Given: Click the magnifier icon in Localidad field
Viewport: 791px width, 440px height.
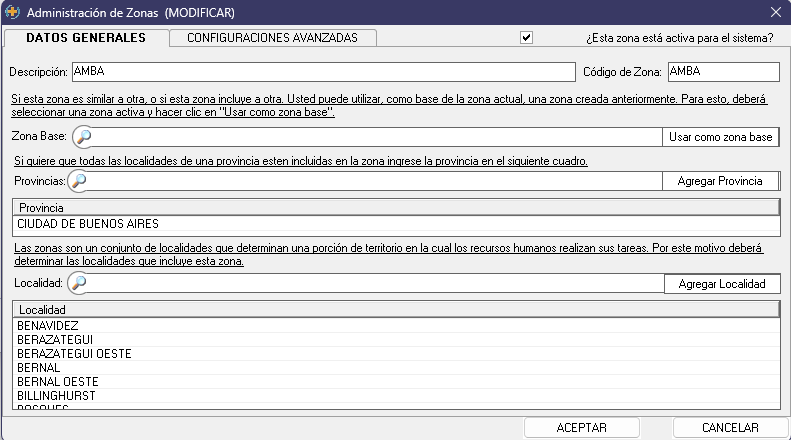Looking at the screenshot, I should [78, 284].
